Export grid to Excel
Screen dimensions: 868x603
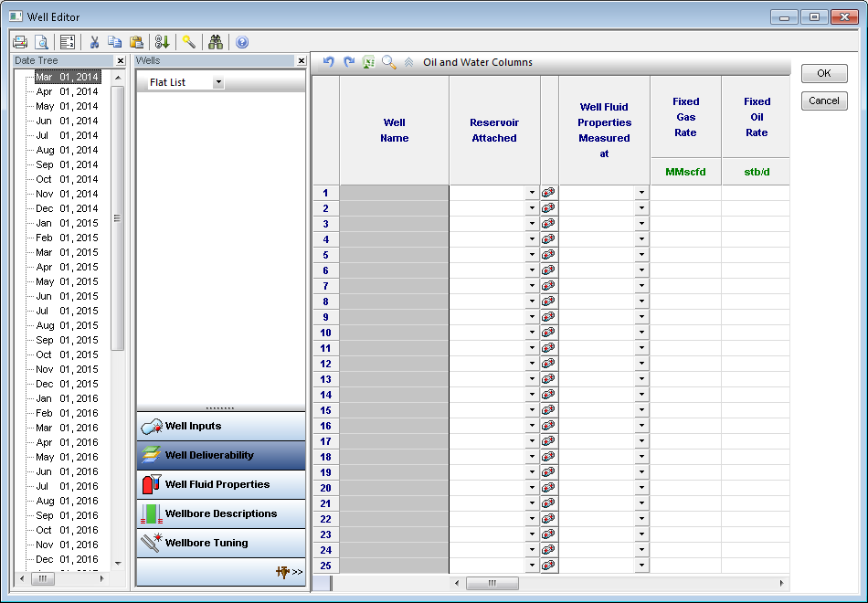tap(369, 62)
